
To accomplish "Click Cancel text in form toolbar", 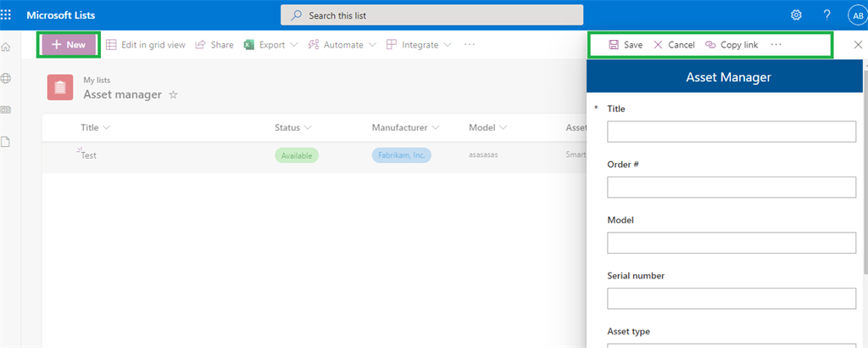I will (x=682, y=45).
